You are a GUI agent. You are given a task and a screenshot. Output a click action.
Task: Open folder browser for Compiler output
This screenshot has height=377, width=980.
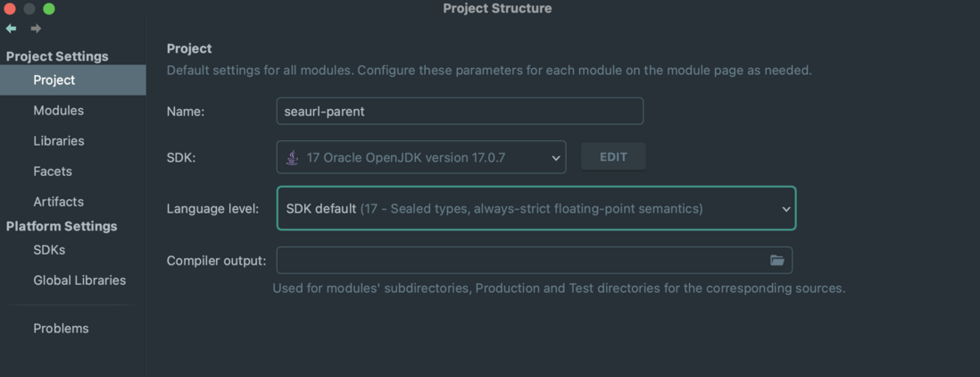pos(777,260)
